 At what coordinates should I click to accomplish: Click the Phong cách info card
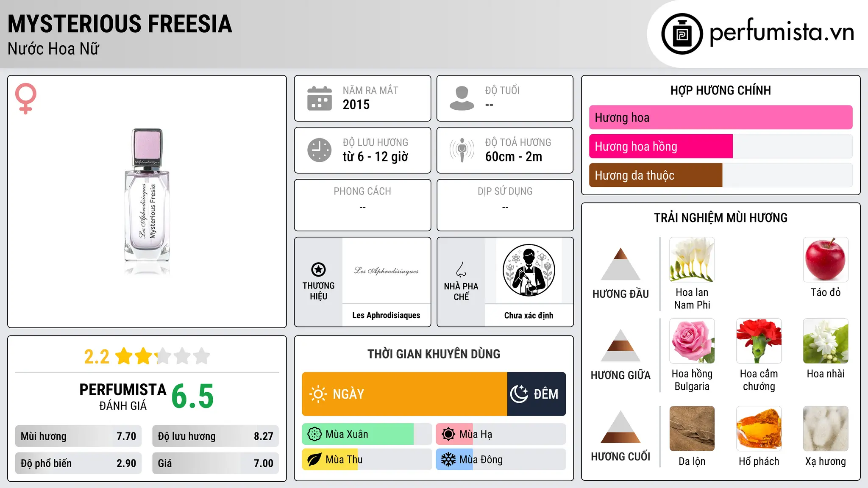pyautogui.click(x=363, y=205)
